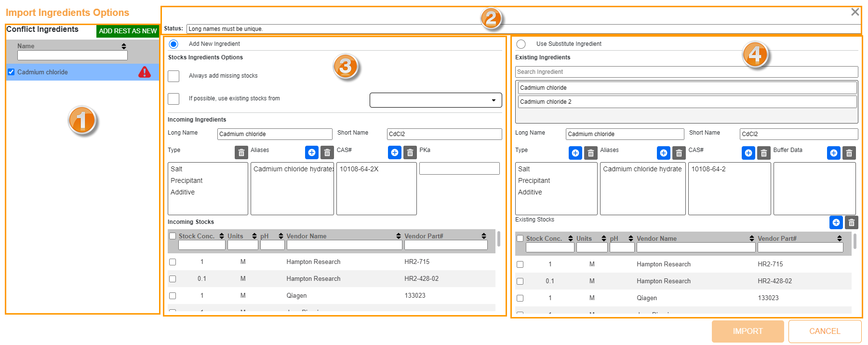
Task: Select Cadmium chloride 2 in existing ingredients
Action: click(687, 102)
